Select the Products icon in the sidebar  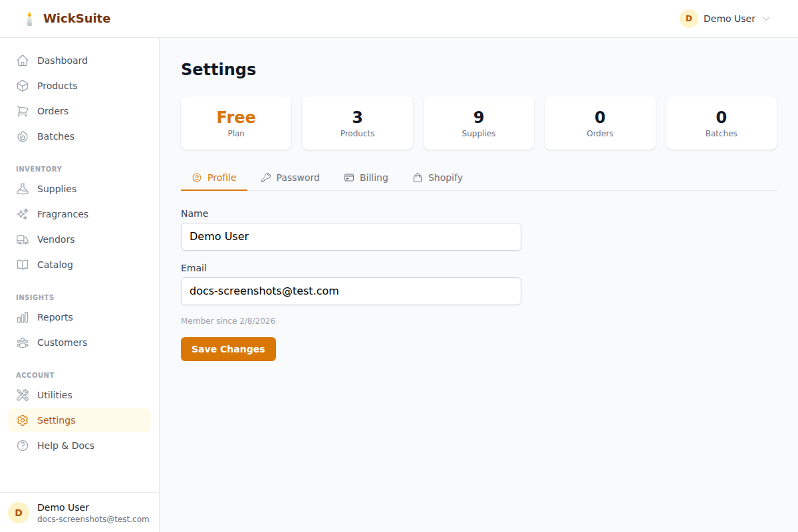point(22,85)
